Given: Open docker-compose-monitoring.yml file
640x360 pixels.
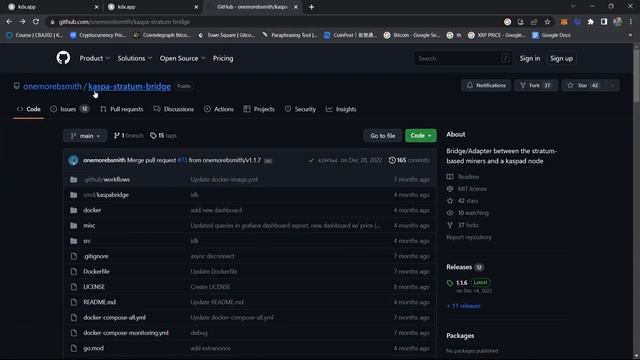Looking at the screenshot, I should tap(126, 333).
